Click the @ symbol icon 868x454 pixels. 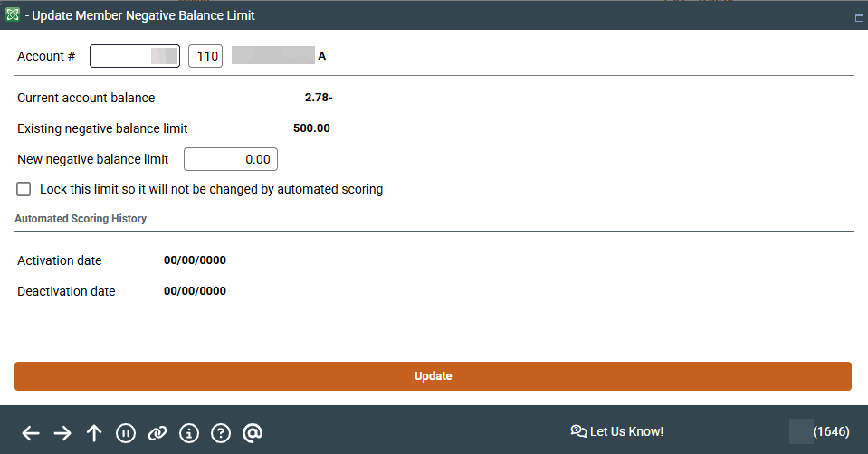tap(253, 433)
